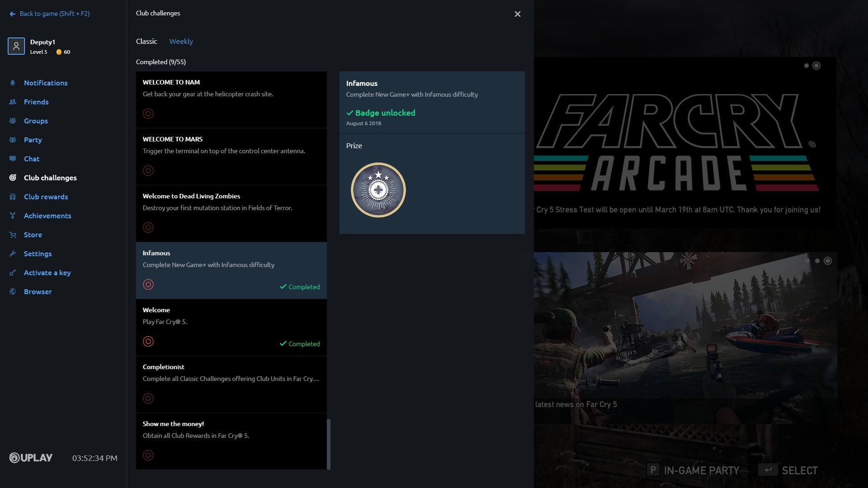Select the Welcome to Dead Living Zombies challenge

click(231, 214)
